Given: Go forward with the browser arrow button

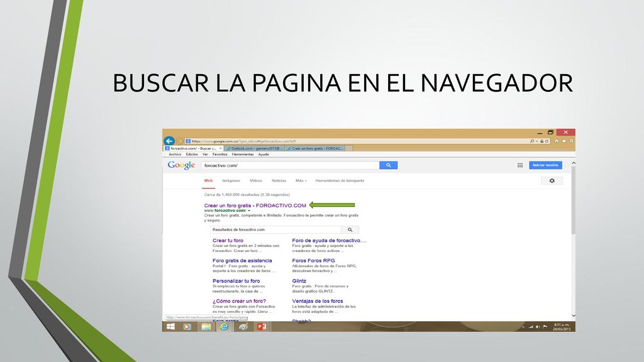Looking at the screenshot, I should (179, 141).
